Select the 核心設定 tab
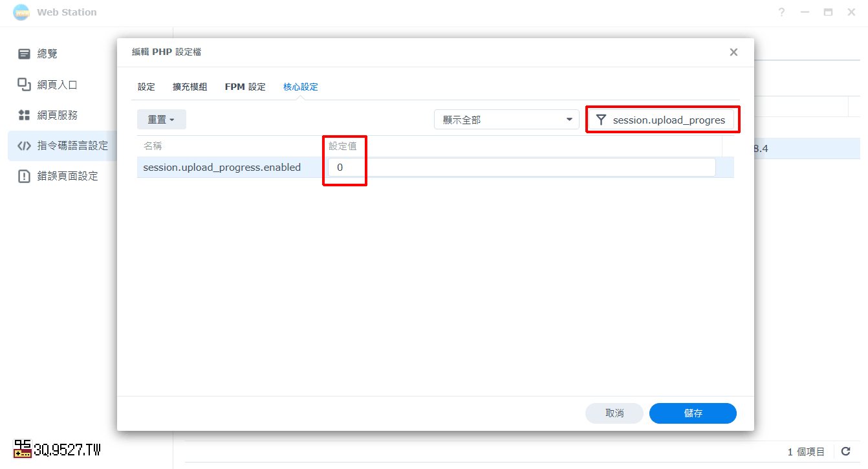868x469 pixels. 301,87
